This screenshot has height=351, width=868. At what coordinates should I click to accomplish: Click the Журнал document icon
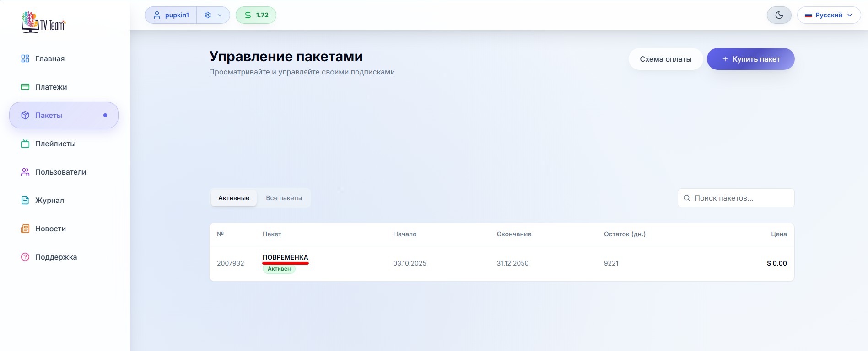point(25,200)
